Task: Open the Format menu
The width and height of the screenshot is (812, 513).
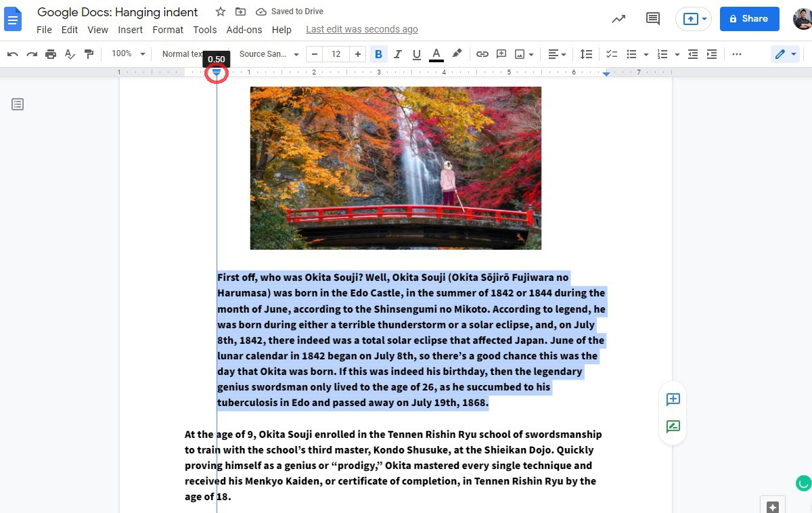Action: point(167,30)
